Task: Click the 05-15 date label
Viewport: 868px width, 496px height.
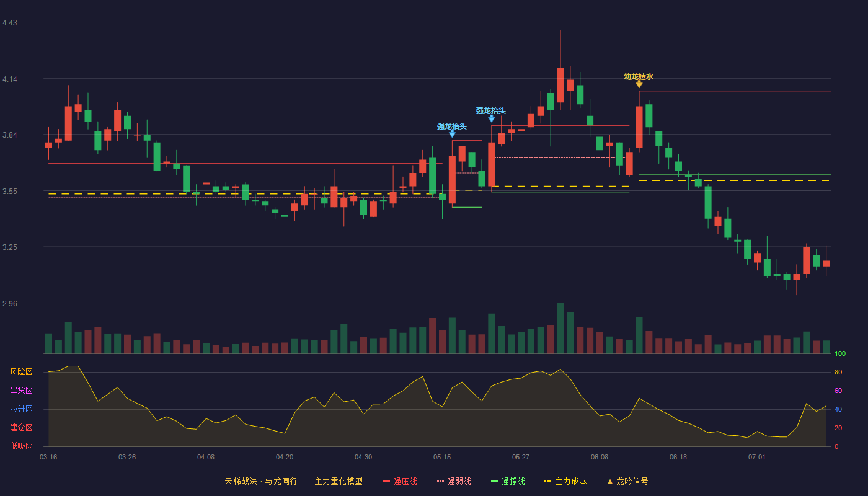Action: click(x=442, y=457)
